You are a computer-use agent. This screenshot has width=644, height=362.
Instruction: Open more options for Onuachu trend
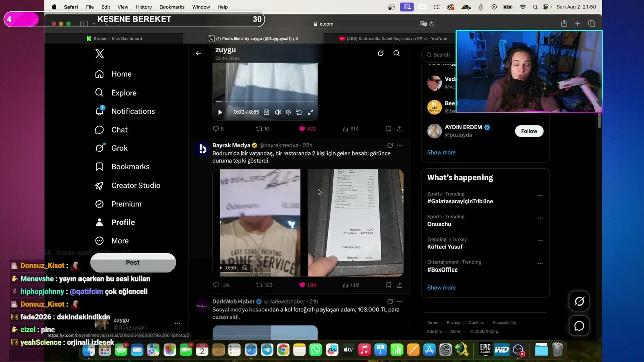pyautogui.click(x=540, y=218)
